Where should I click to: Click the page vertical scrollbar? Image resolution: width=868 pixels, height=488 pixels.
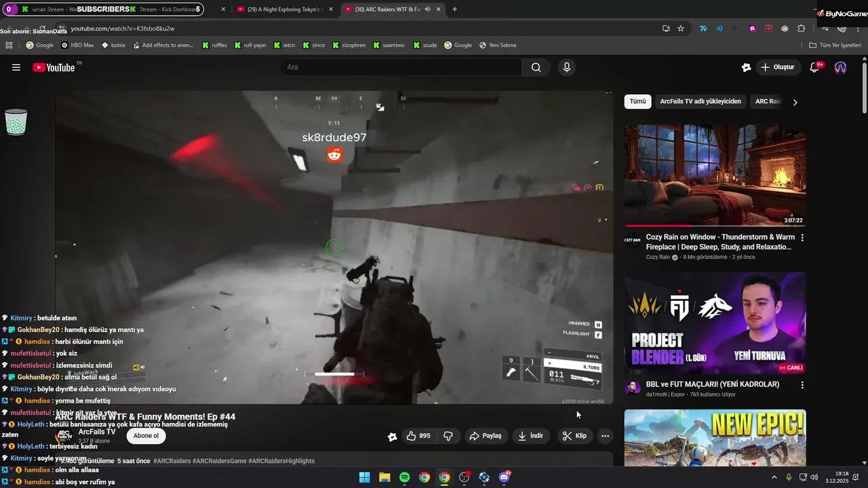[864, 88]
